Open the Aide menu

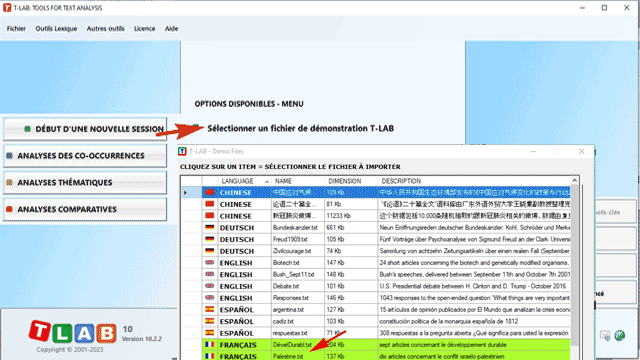[x=171, y=29]
